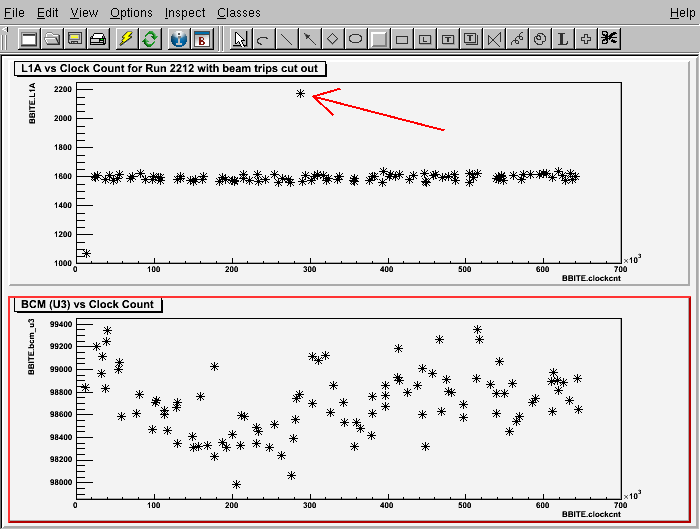Open the Classes menu
Screen dimensions: 700x530
pyautogui.click(x=239, y=13)
